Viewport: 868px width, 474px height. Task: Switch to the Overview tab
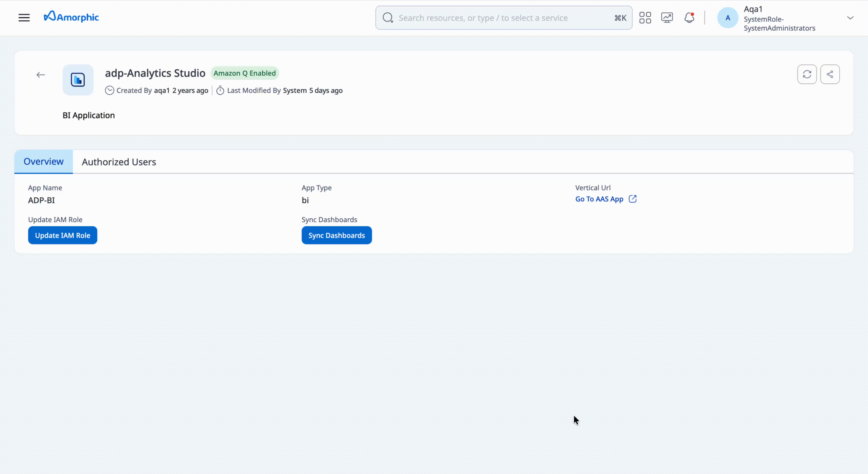click(x=43, y=161)
